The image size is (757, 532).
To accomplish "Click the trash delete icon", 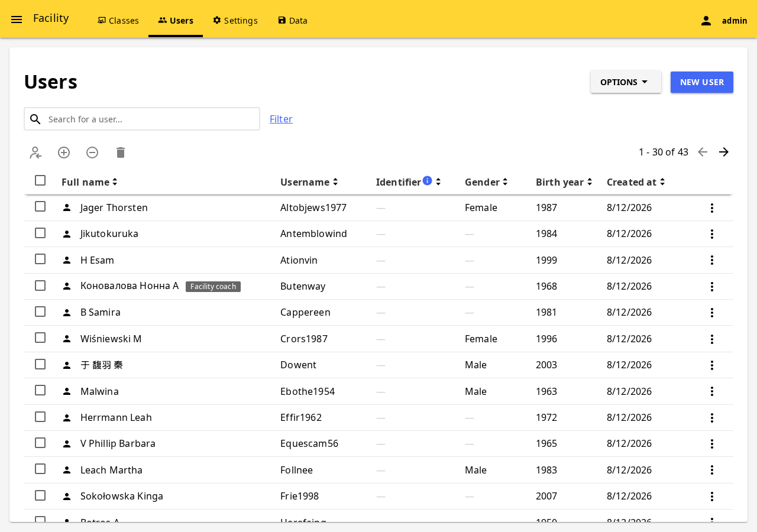I will 121,153.
